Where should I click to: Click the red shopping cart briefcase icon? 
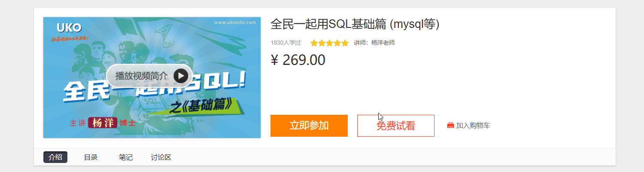point(450,126)
